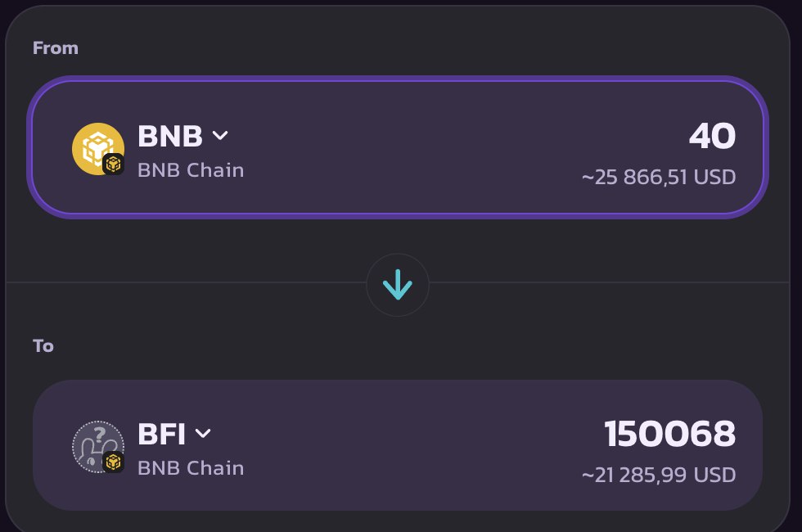The image size is (802, 532).
Task: Select the highlighted From token card
Action: [398, 147]
